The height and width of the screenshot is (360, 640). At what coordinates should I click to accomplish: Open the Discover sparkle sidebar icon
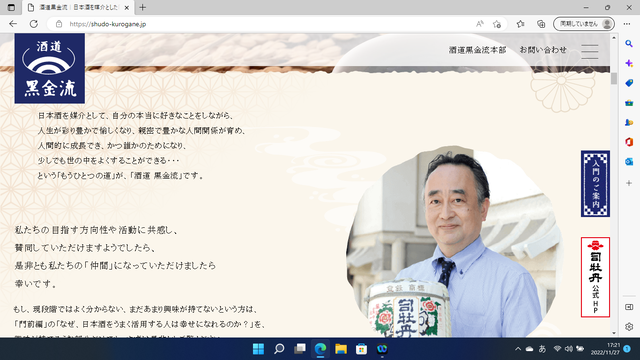coord(629,63)
